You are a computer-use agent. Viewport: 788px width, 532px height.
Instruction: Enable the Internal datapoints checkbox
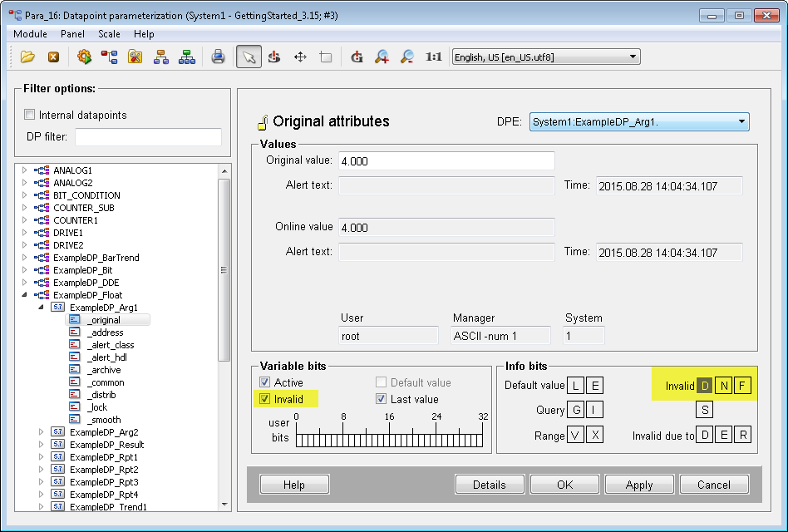click(30, 115)
